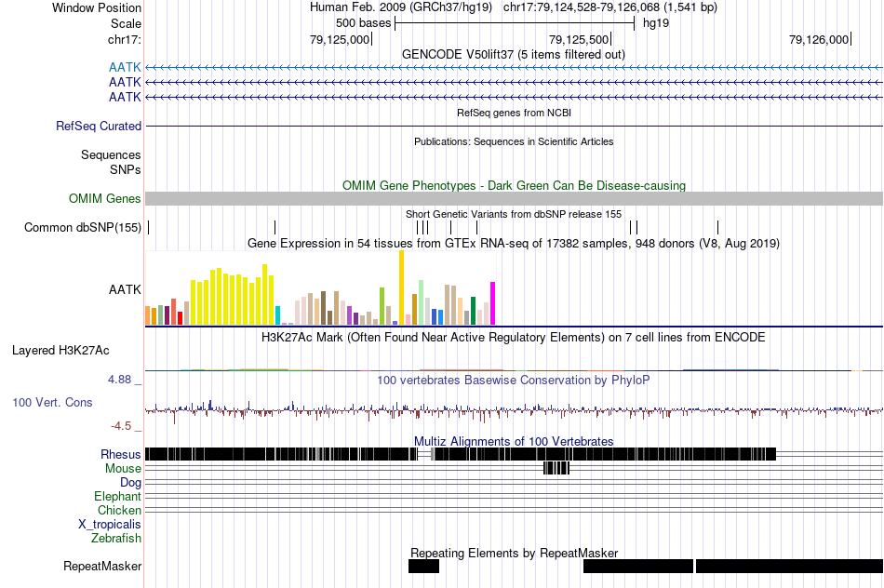
Task: Select the Rhesus alignment label
Action: coord(121,454)
